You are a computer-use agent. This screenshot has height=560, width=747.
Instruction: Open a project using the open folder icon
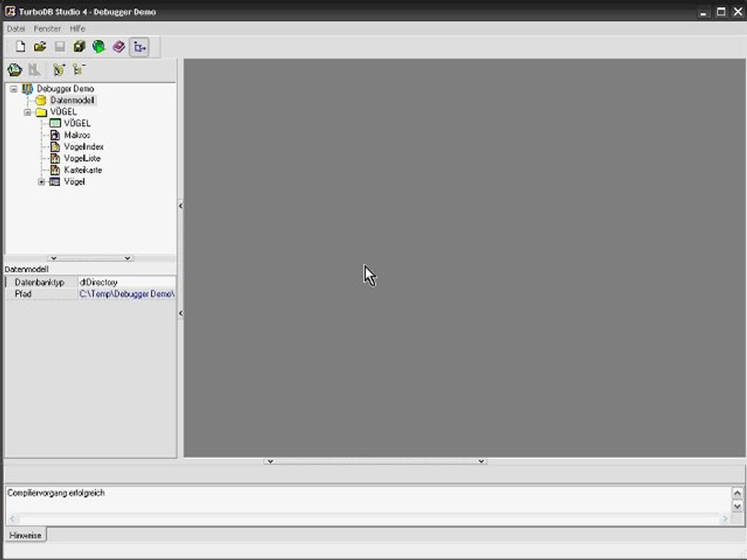[40, 47]
